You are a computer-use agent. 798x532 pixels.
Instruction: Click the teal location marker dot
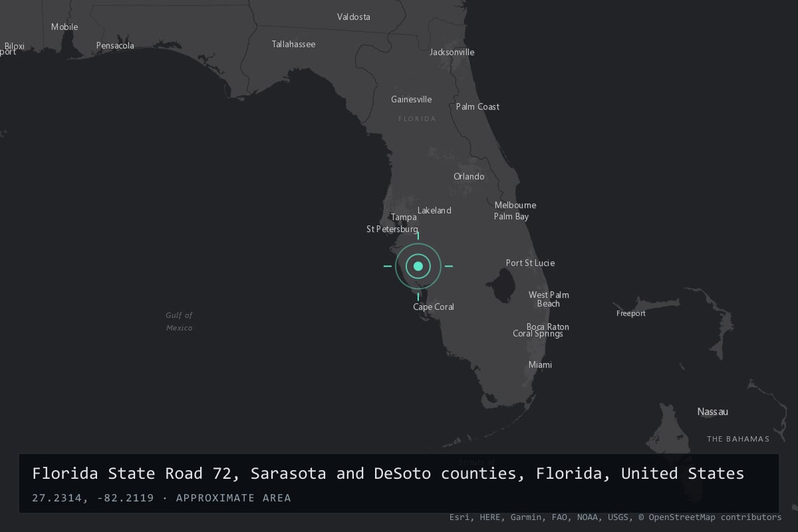(418, 266)
